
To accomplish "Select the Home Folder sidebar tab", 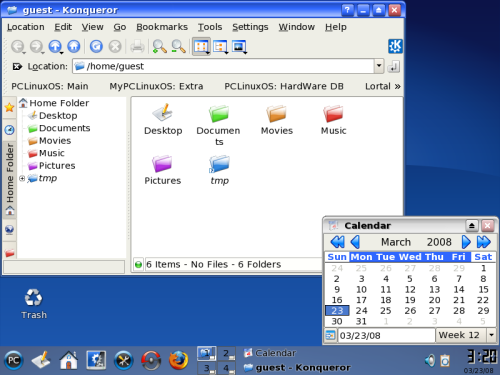I will click(10, 179).
